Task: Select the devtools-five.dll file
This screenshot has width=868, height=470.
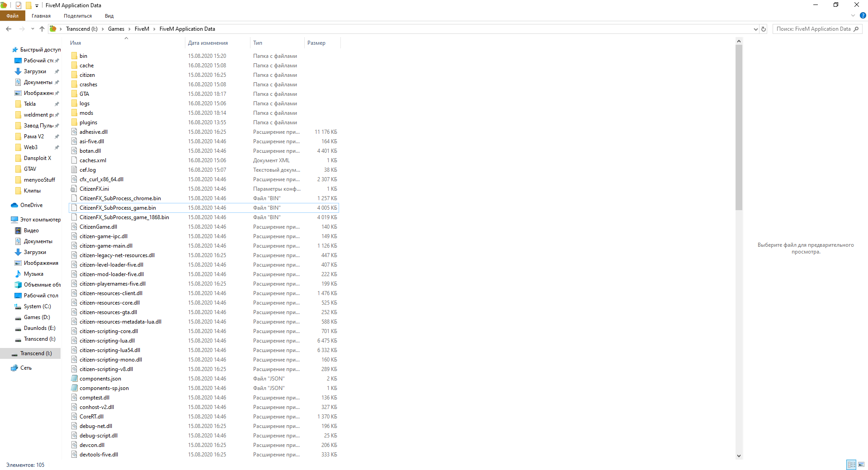Action: pyautogui.click(x=203, y=455)
